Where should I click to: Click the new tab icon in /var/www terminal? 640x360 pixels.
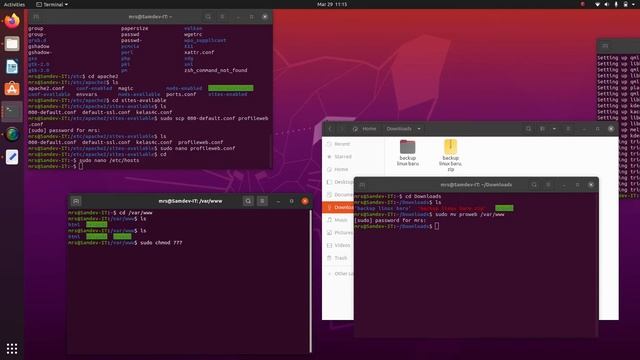click(76, 201)
